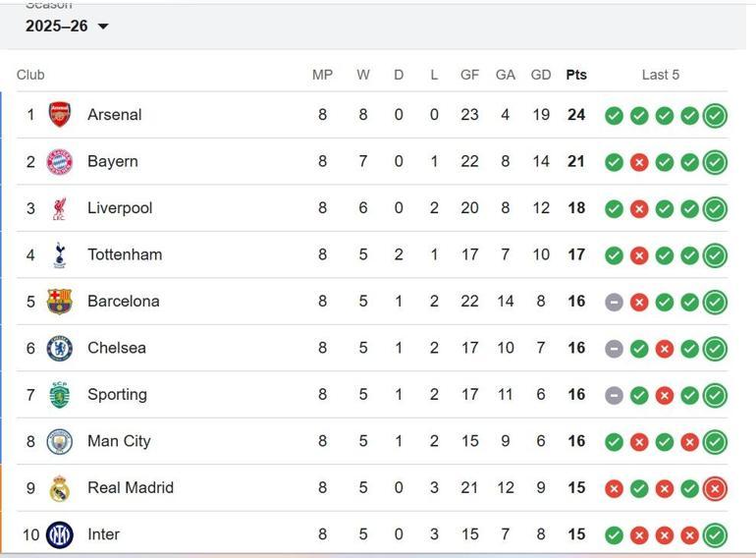Click the Last 5 column header
Viewport: 756px width, 558px height.
click(x=661, y=75)
